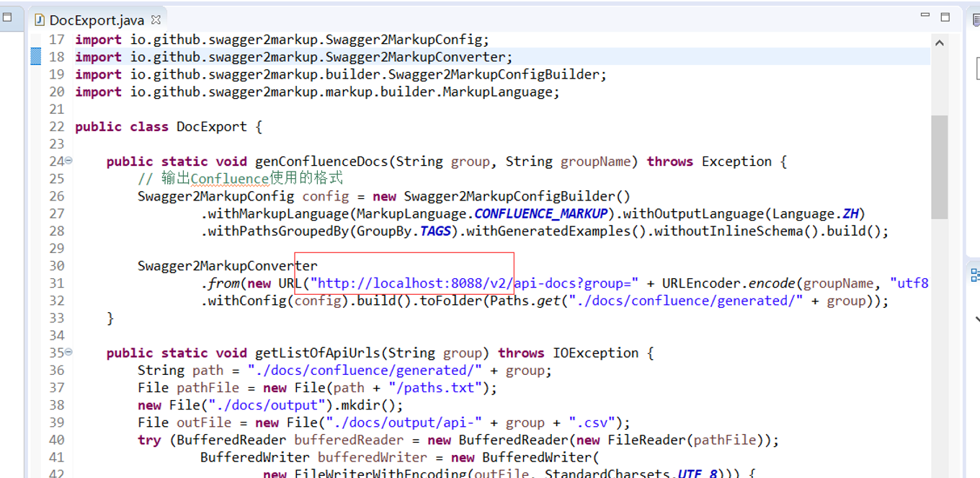Click line number 30 in the gutter
Screen dimensions: 980x478
pos(56,266)
